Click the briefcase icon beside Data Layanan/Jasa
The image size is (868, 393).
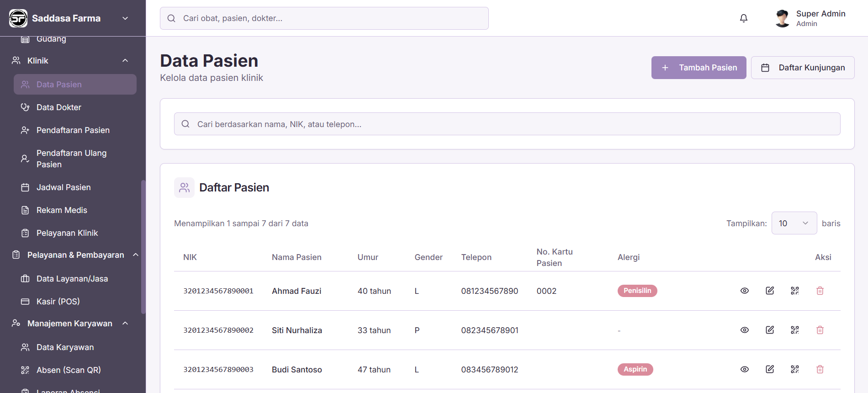[25, 279]
